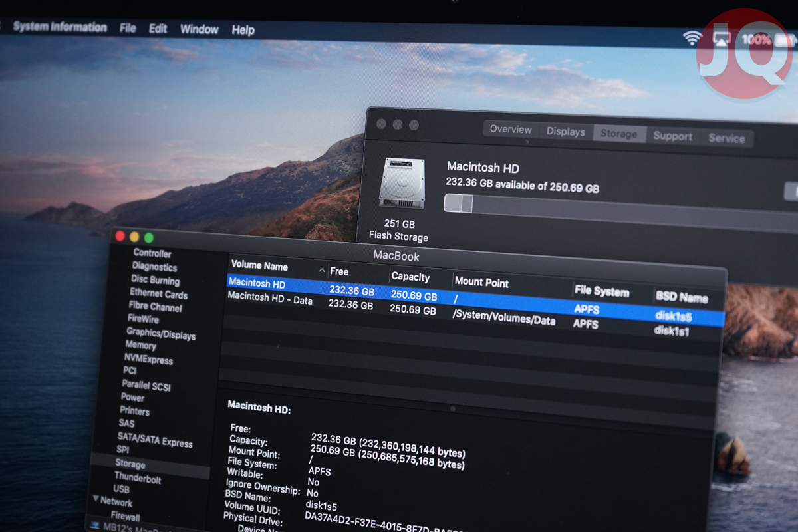Sort by the File System column header
The height and width of the screenshot is (532, 798).
[x=600, y=291]
